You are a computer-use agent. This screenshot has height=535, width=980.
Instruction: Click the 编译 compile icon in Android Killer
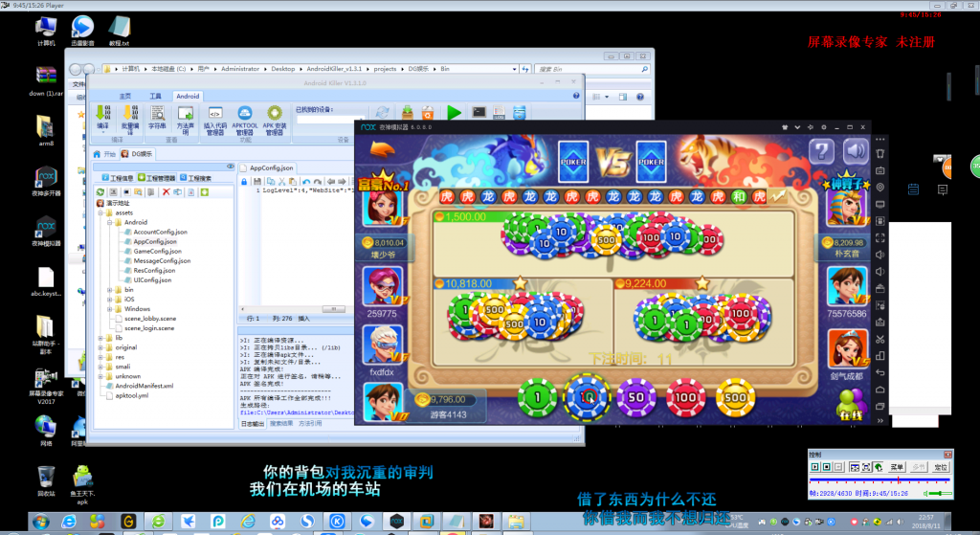(102, 117)
